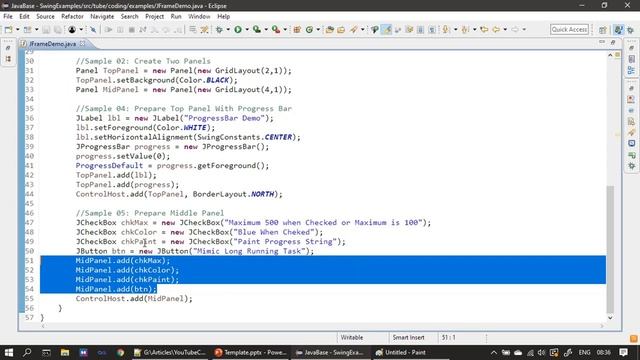This screenshot has width=640, height=360.
Task: Toggle Mark Occurrences highlighter icon
Action: click(x=386, y=29)
